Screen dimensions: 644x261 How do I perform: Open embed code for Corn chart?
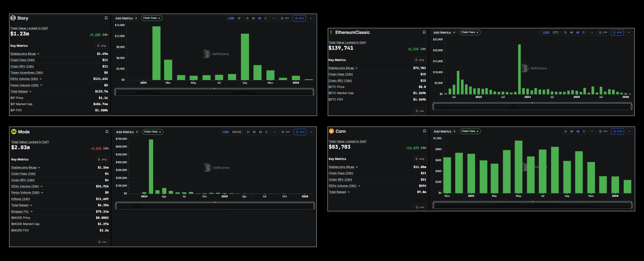pyautogui.click(x=592, y=131)
